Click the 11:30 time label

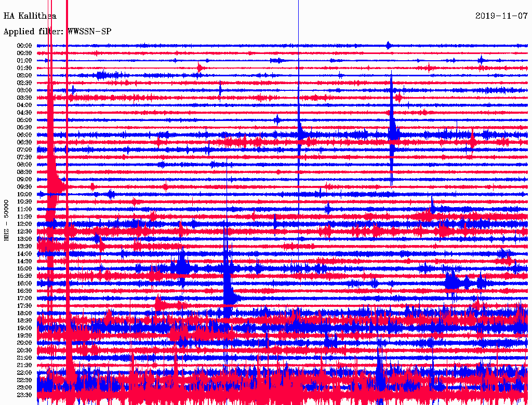24,217
